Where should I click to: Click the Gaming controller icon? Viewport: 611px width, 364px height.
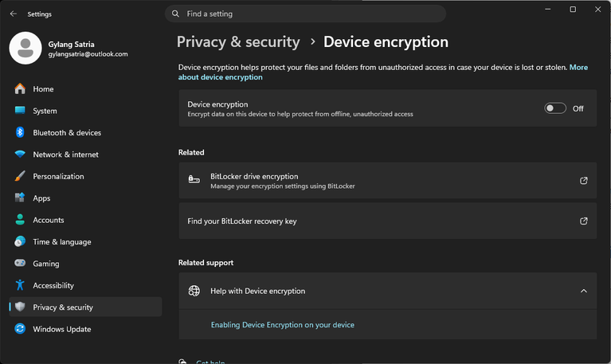click(20, 263)
